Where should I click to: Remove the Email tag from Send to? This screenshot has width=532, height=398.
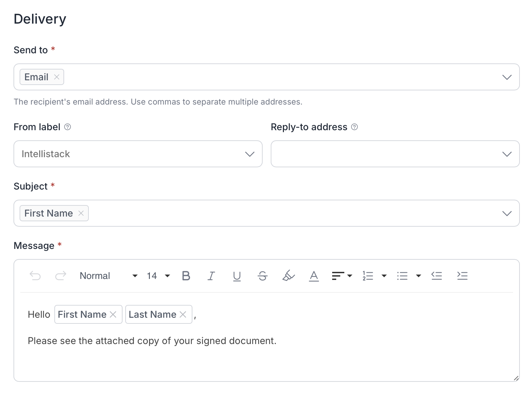pyautogui.click(x=57, y=77)
